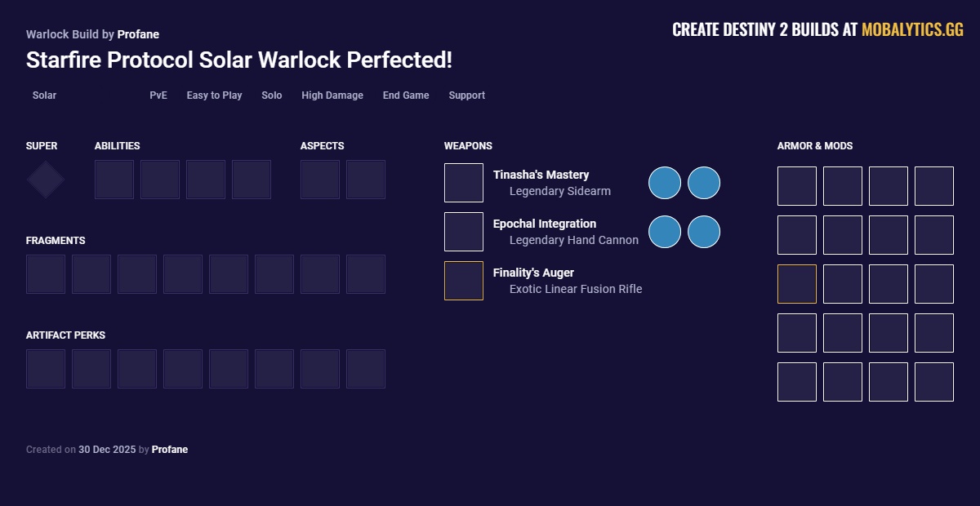980x506 pixels.
Task: Click the Epochal Integration hand cannon icon
Action: (x=463, y=231)
